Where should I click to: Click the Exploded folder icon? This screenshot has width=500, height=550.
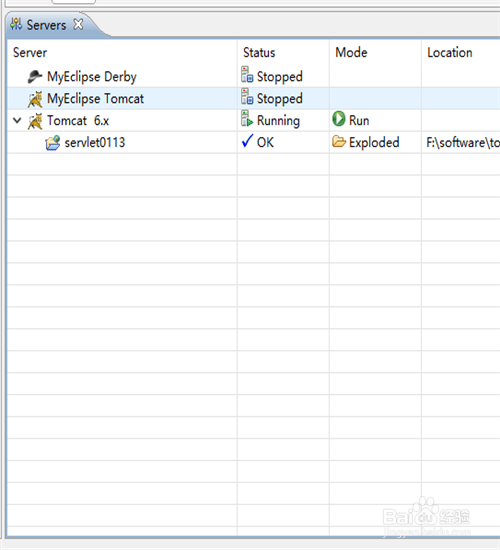(339, 141)
